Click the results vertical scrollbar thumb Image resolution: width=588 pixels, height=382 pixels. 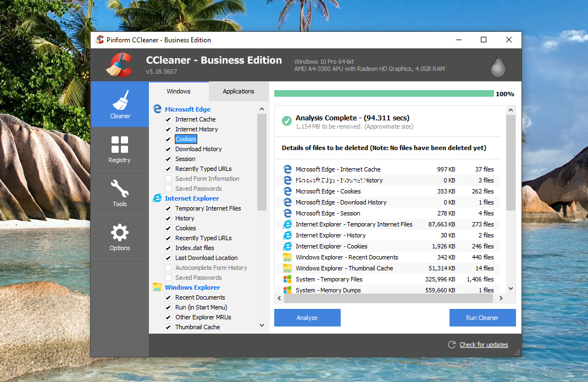click(x=511, y=163)
